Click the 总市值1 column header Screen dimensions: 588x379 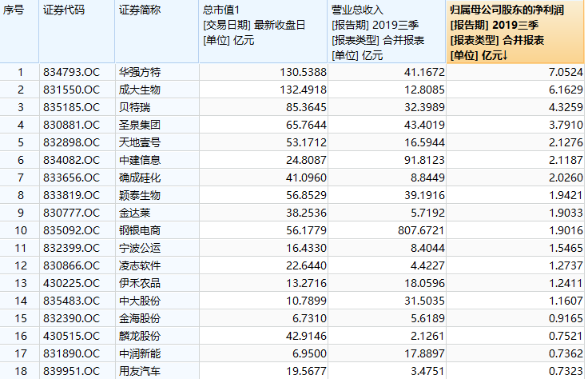pos(264,31)
